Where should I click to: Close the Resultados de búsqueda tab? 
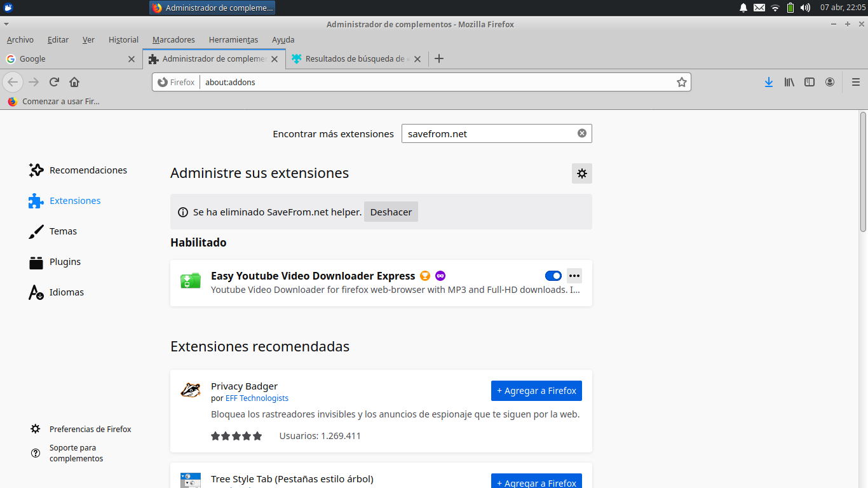click(417, 58)
